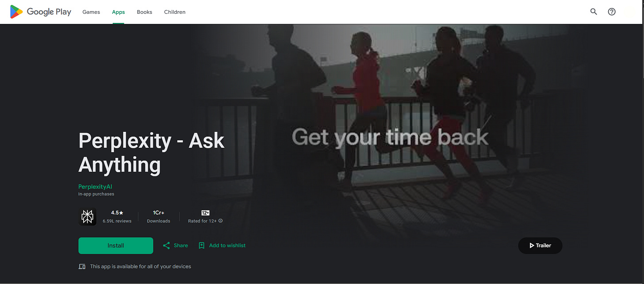Viewport: 644px width, 284px height.
Task: Click the green Install button
Action: coord(116,246)
